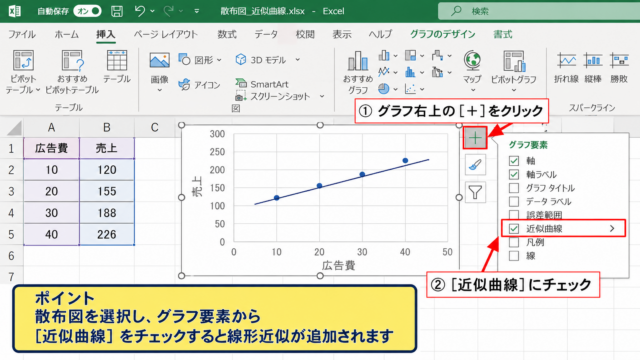
Task: Expand the PivotTable dropdown arrow
Action: pyautogui.click(x=38, y=90)
